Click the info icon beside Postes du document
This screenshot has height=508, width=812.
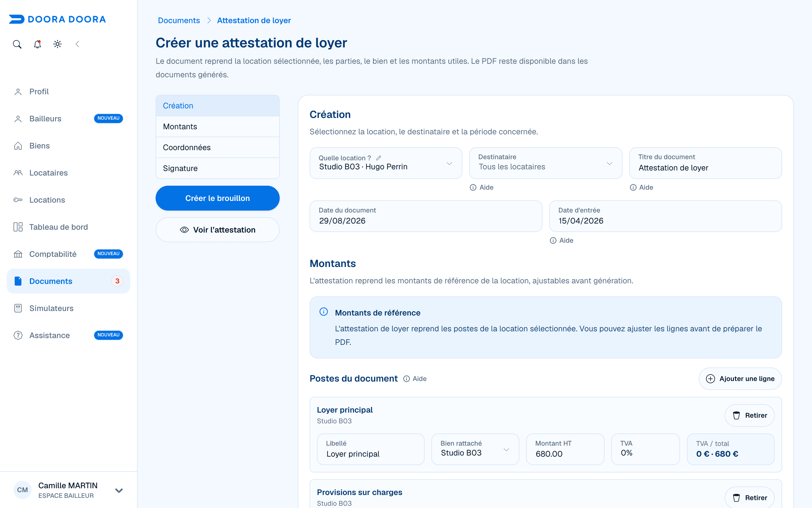click(407, 379)
